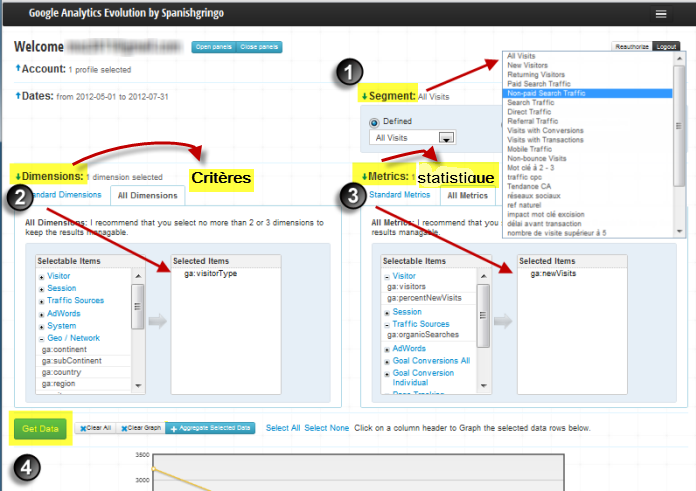696x491 pixels.
Task: Collapse the Metrics section arrow
Action: [364, 177]
